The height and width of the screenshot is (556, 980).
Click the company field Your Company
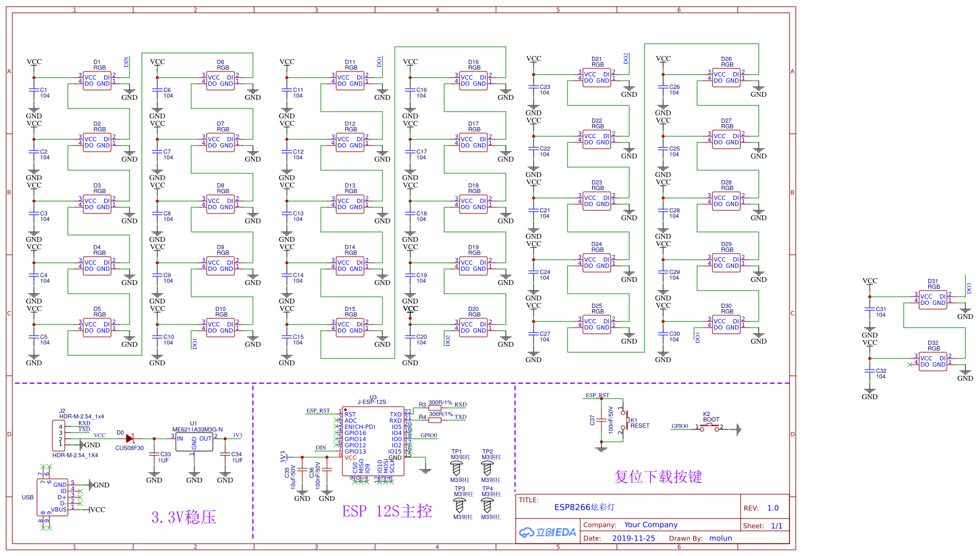click(651, 525)
